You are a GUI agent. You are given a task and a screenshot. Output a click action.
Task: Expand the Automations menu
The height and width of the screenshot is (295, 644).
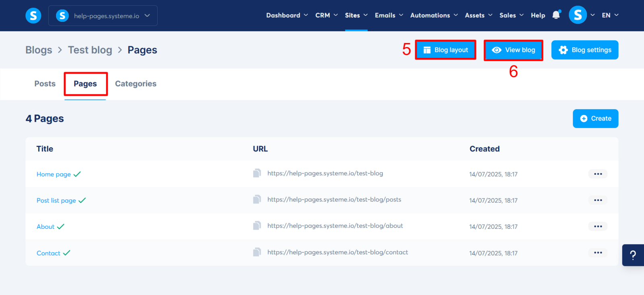pyautogui.click(x=434, y=15)
